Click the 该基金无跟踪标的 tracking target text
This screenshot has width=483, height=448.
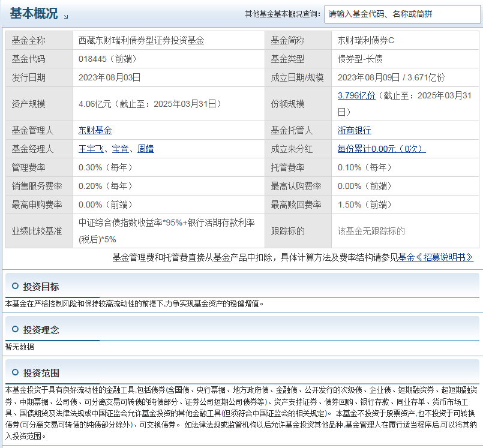(x=371, y=231)
